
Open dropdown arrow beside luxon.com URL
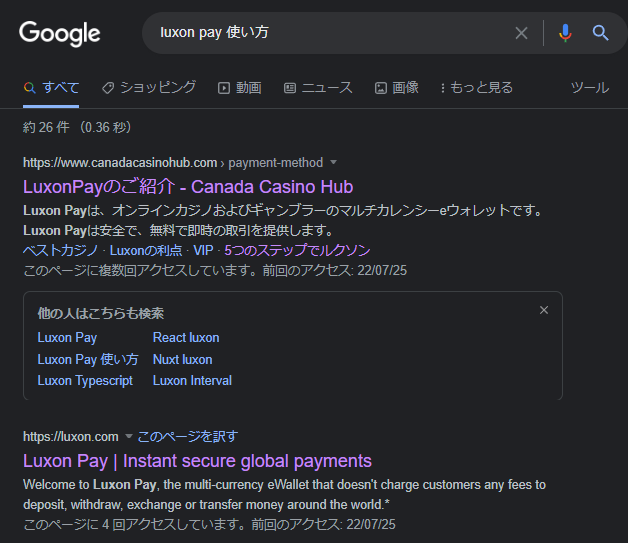point(129,436)
